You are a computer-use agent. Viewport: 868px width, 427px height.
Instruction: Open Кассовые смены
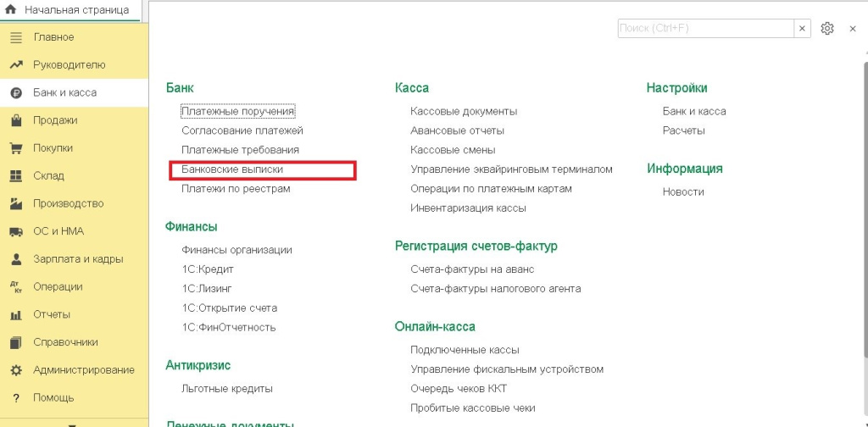point(453,150)
